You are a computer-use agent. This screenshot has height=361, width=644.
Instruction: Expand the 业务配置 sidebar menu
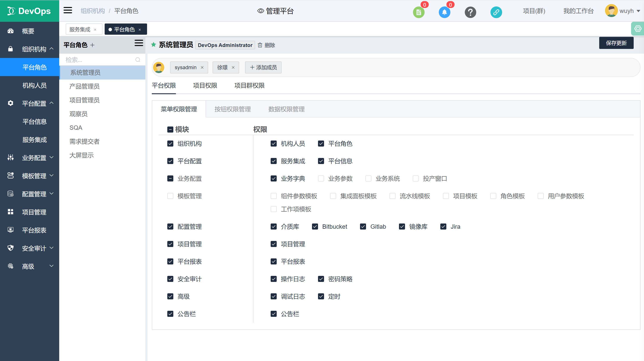click(51, 157)
